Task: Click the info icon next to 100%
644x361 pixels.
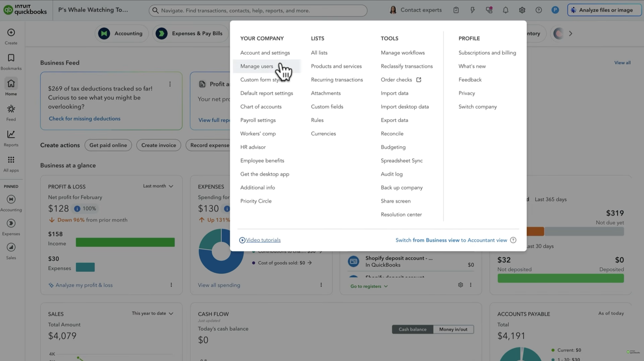Action: 77,209
